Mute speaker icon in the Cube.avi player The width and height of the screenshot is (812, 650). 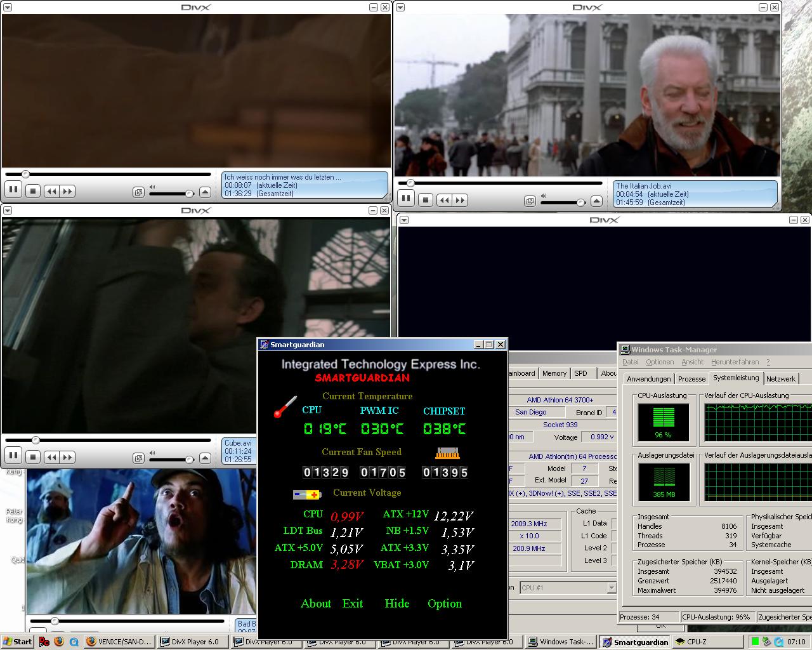coord(152,452)
